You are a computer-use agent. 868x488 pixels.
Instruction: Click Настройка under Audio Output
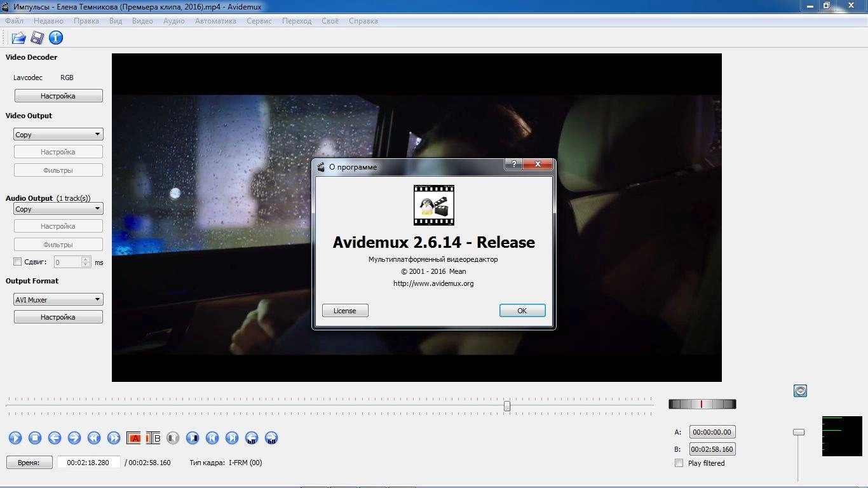(x=58, y=226)
